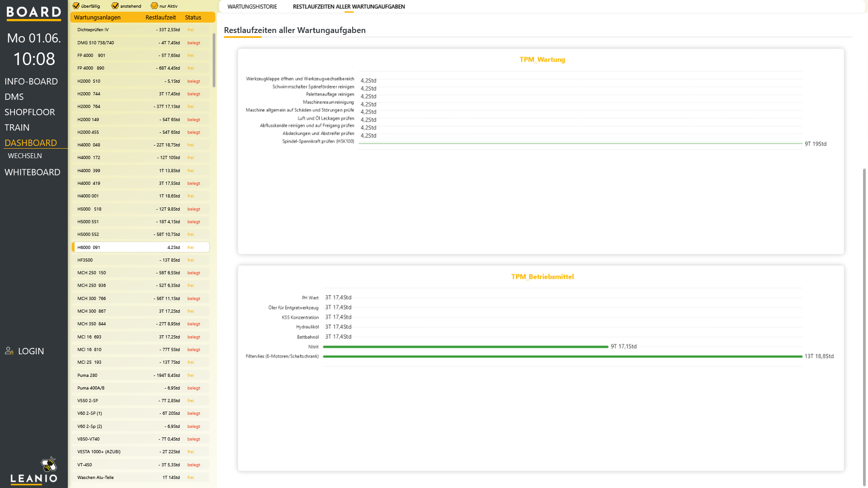The image size is (868, 488).
Task: Click the Leanio bee logo
Action: tap(49, 464)
